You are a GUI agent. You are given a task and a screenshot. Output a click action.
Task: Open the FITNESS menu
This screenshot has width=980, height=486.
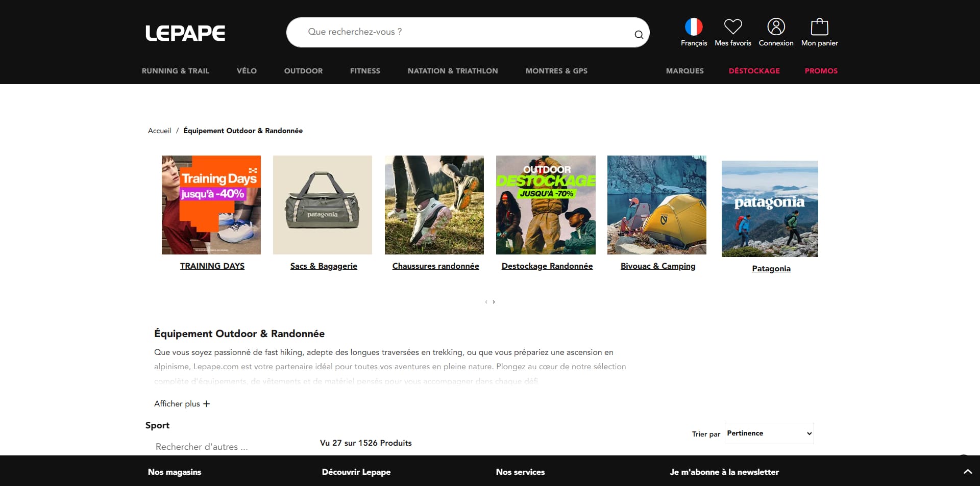(365, 71)
